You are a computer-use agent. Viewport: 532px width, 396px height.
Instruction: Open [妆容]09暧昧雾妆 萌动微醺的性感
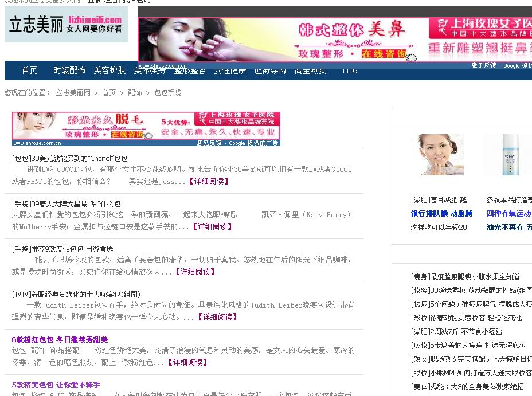[x=471, y=291]
